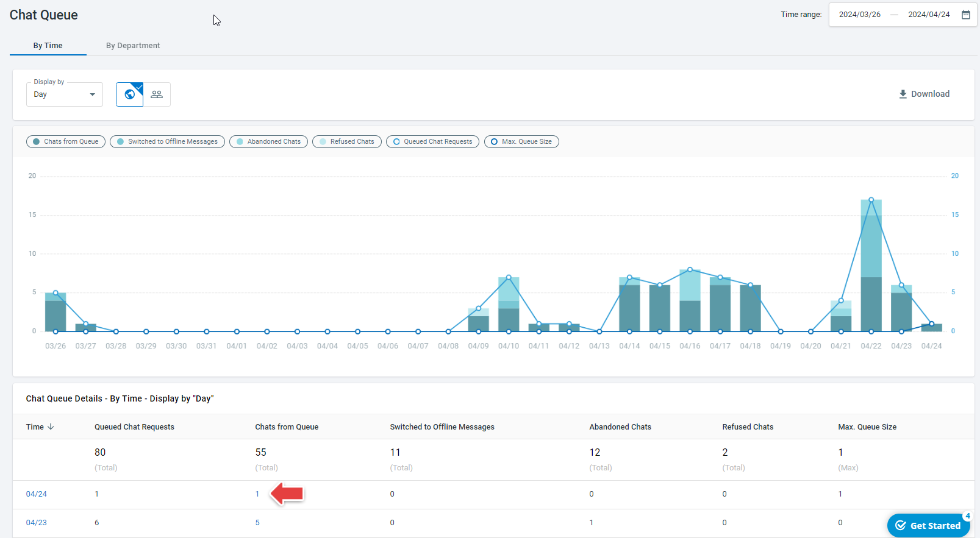This screenshot has width=980, height=538.
Task: Click Max. Queue Size value 1 for 04/24
Action: pos(840,494)
